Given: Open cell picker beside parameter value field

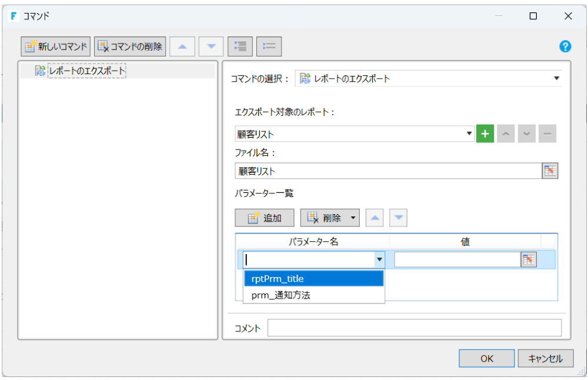Looking at the screenshot, I should pyautogui.click(x=529, y=259).
